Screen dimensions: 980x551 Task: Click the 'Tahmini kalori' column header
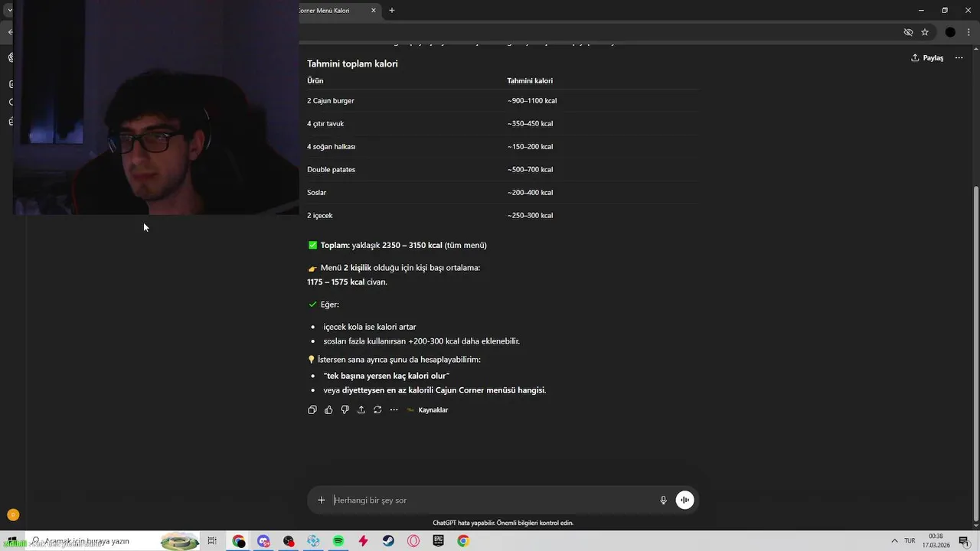coord(530,81)
